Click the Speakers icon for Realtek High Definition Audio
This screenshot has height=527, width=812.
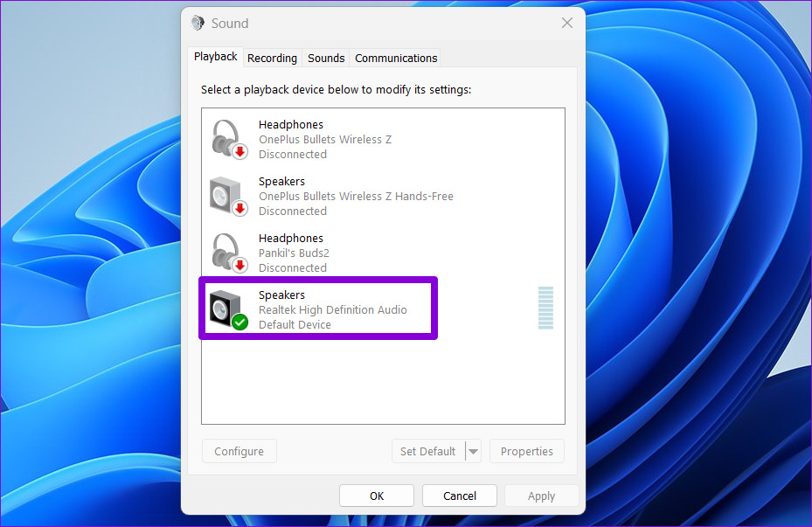(226, 308)
